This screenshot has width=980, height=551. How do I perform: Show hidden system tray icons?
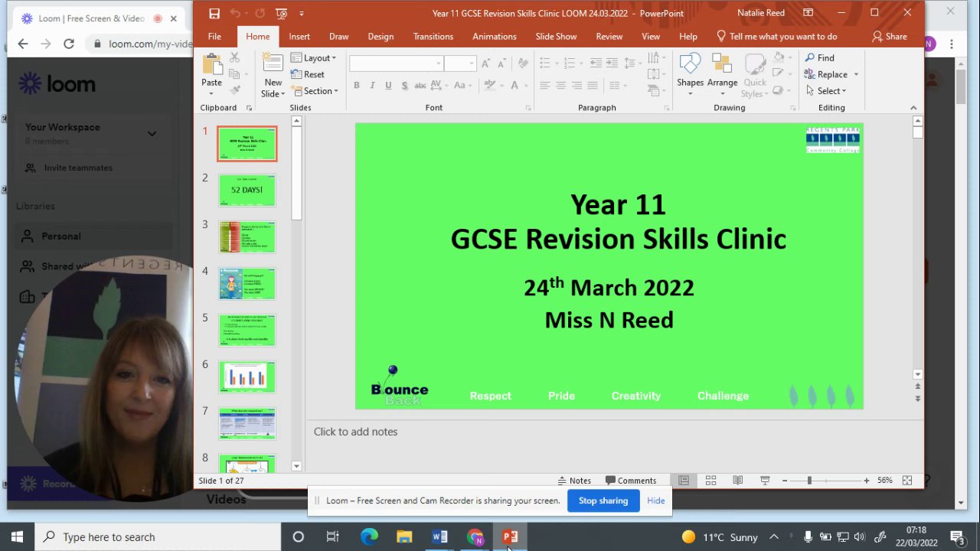pyautogui.click(x=774, y=536)
